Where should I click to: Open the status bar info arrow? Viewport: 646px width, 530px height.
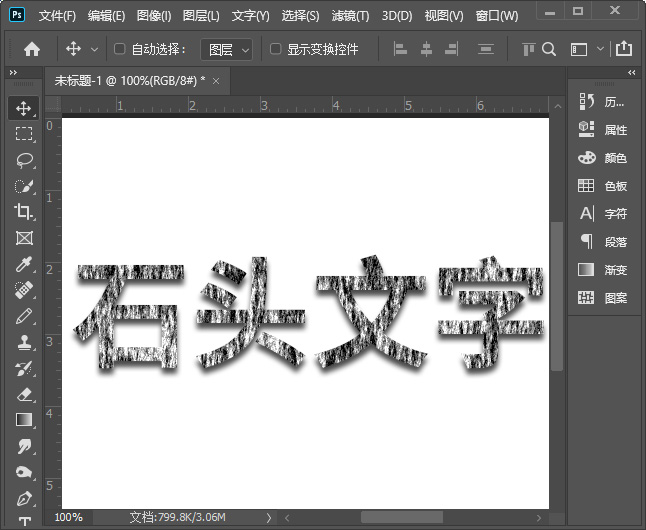coord(269,518)
